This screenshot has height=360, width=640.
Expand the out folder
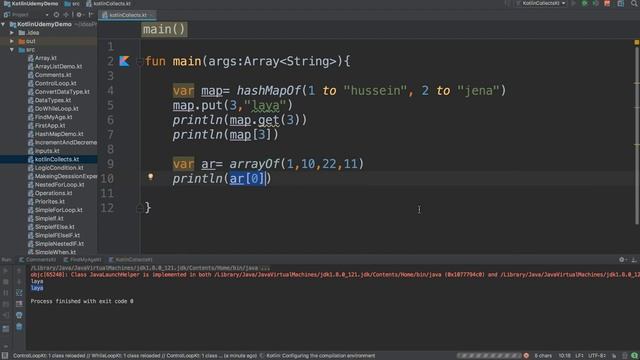pos(12,41)
